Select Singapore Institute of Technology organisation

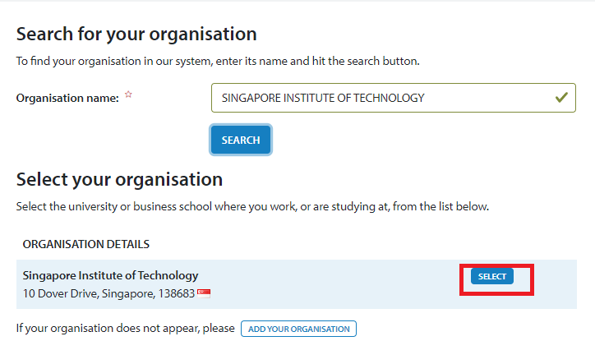491,276
